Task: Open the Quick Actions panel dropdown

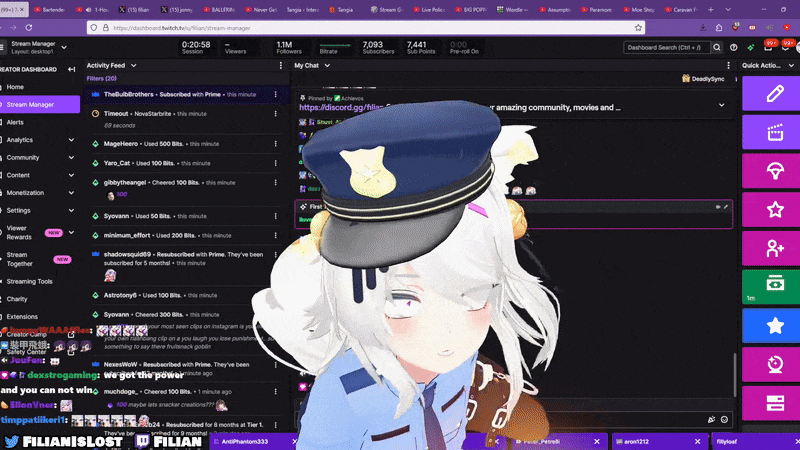Action: coord(791,65)
